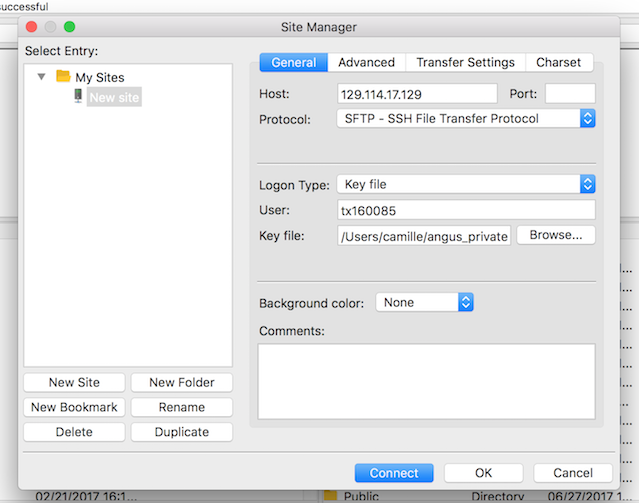
Task: Click the server icon beside New site
Action: coord(78,96)
